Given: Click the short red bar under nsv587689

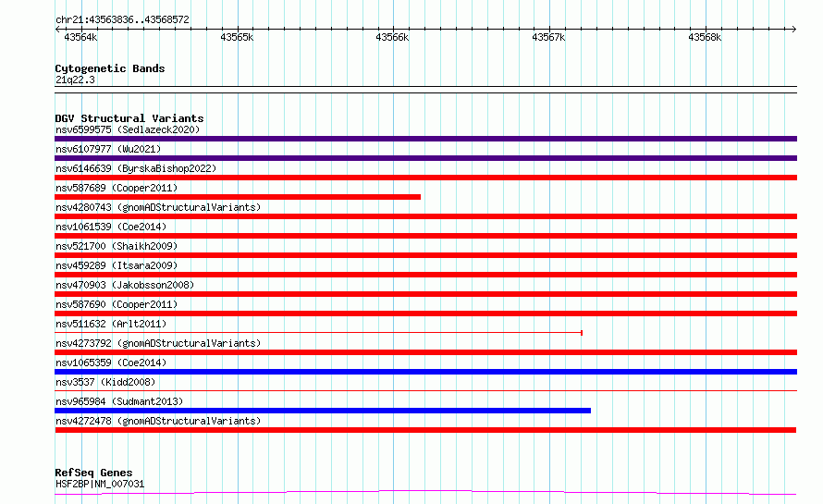Looking at the screenshot, I should point(238,197).
